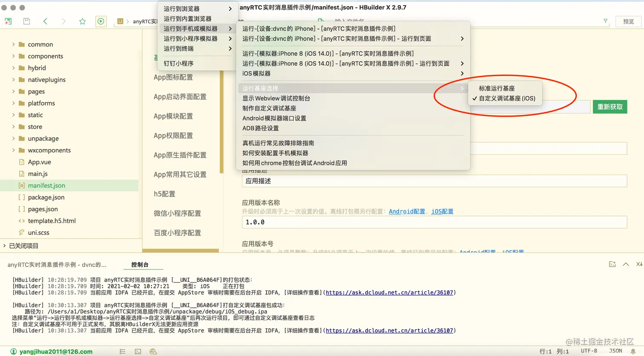
Task: Open the iOS配置 link under version name
Action: click(x=442, y=211)
